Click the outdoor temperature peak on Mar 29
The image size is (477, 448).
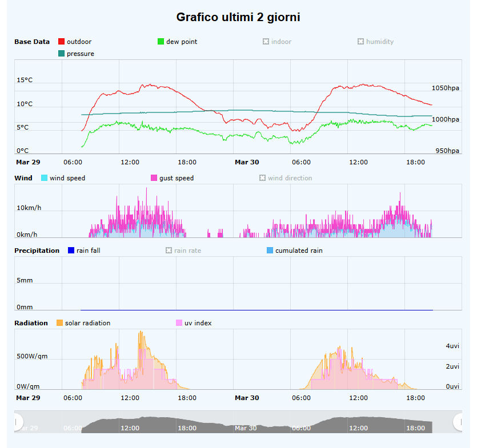point(145,84)
